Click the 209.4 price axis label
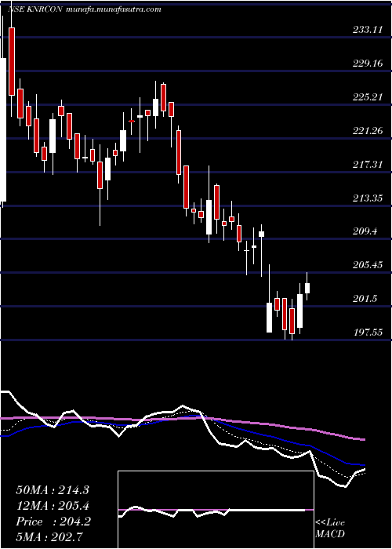This screenshot has width=392, height=549. (366, 231)
